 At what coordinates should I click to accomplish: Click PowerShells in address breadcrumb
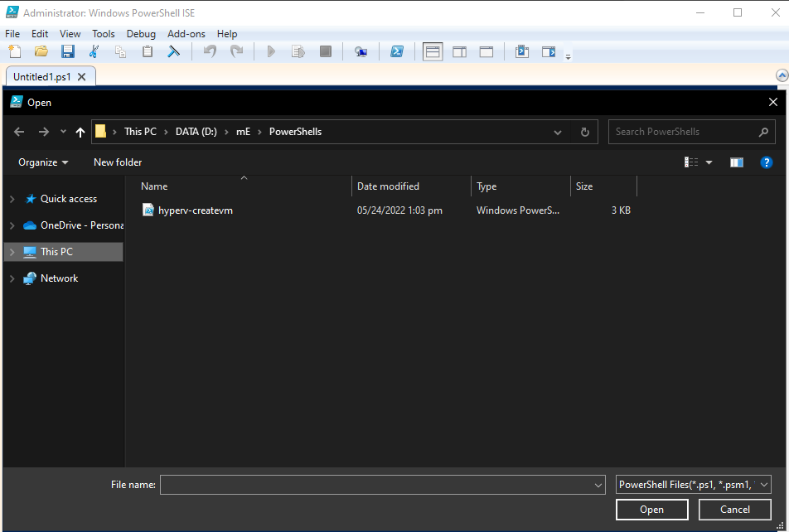(295, 132)
